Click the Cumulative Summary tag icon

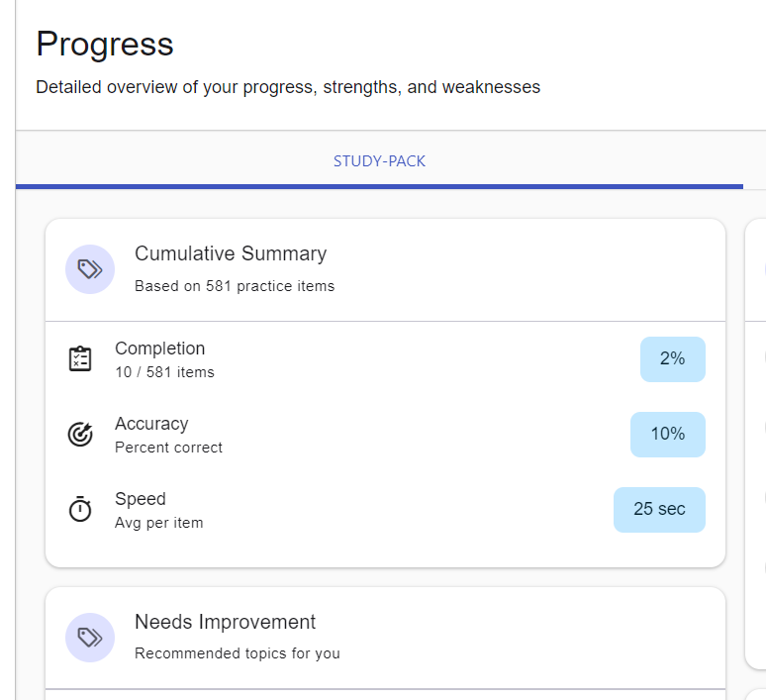pos(90,269)
